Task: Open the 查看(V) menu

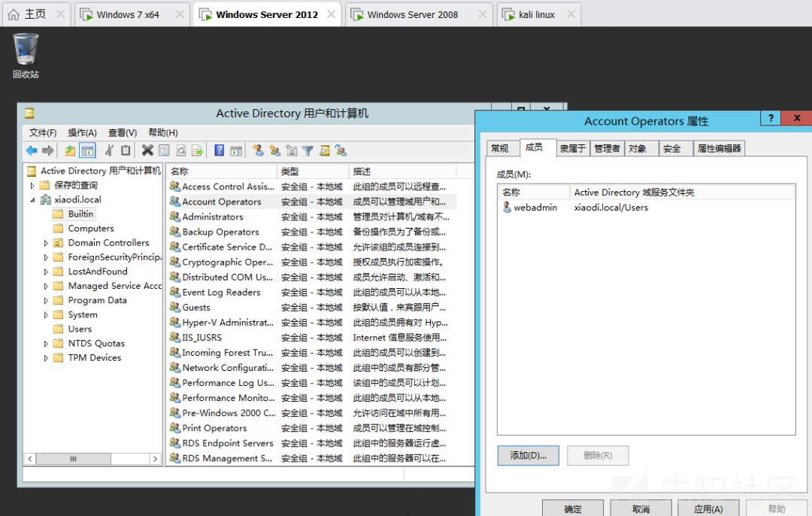Action: click(x=123, y=132)
